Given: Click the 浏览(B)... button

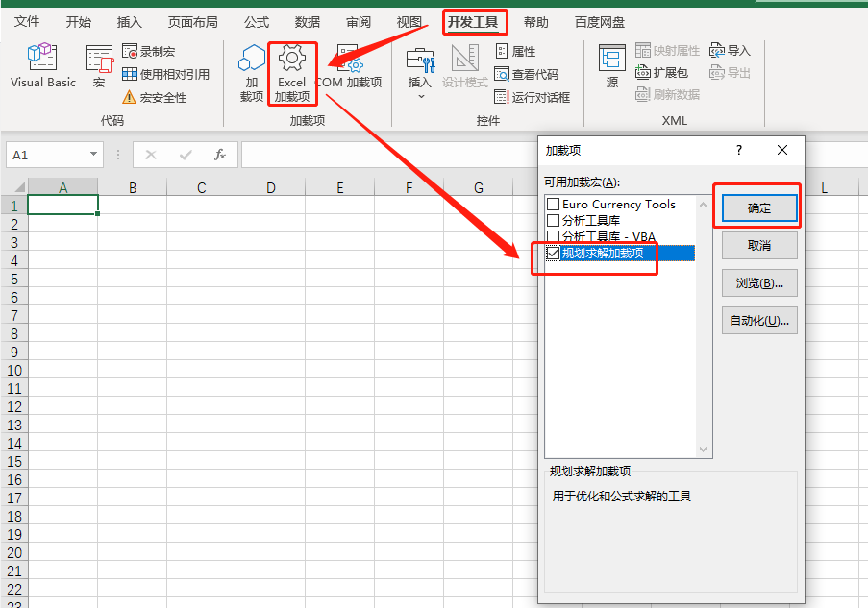Looking at the screenshot, I should click(759, 282).
